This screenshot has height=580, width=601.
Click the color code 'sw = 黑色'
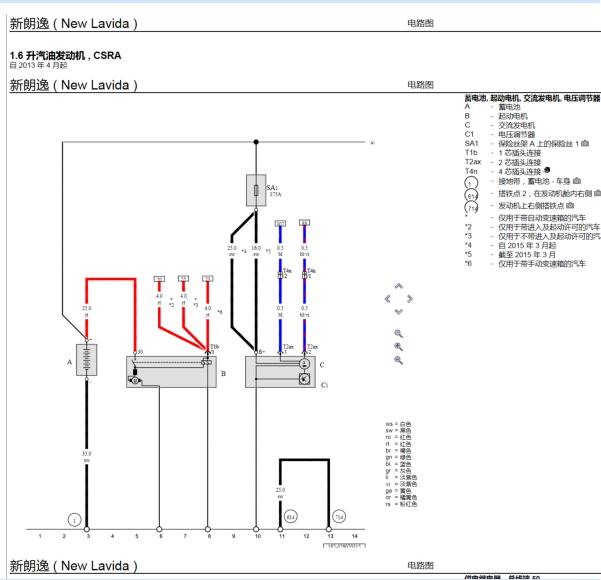(398, 430)
